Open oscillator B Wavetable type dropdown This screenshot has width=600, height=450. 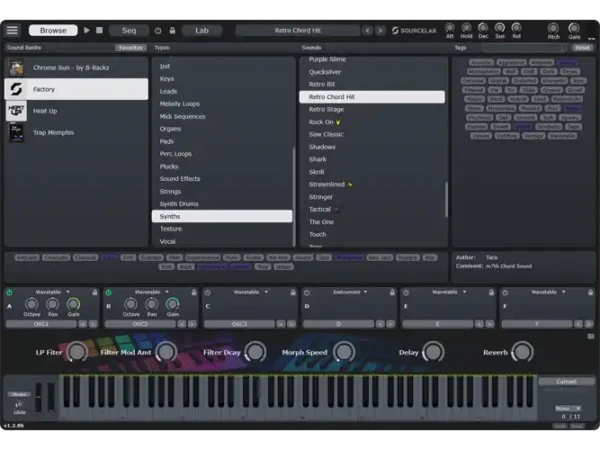(x=152, y=292)
